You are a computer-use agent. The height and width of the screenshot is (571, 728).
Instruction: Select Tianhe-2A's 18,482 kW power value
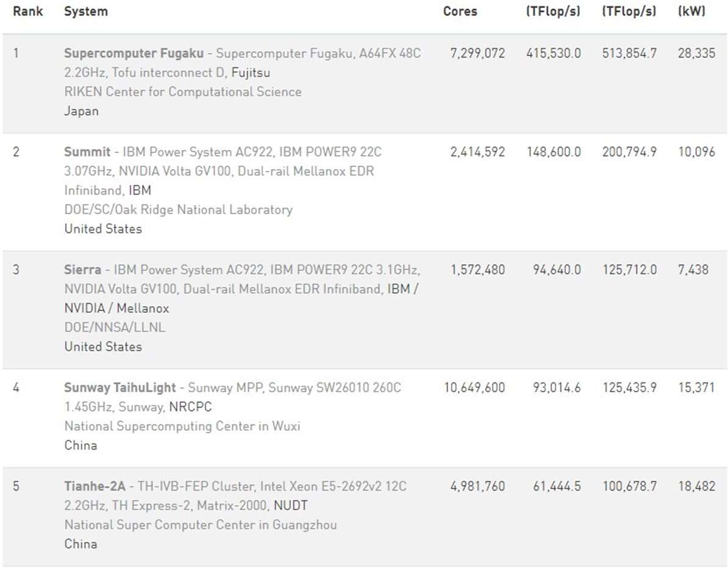click(696, 486)
